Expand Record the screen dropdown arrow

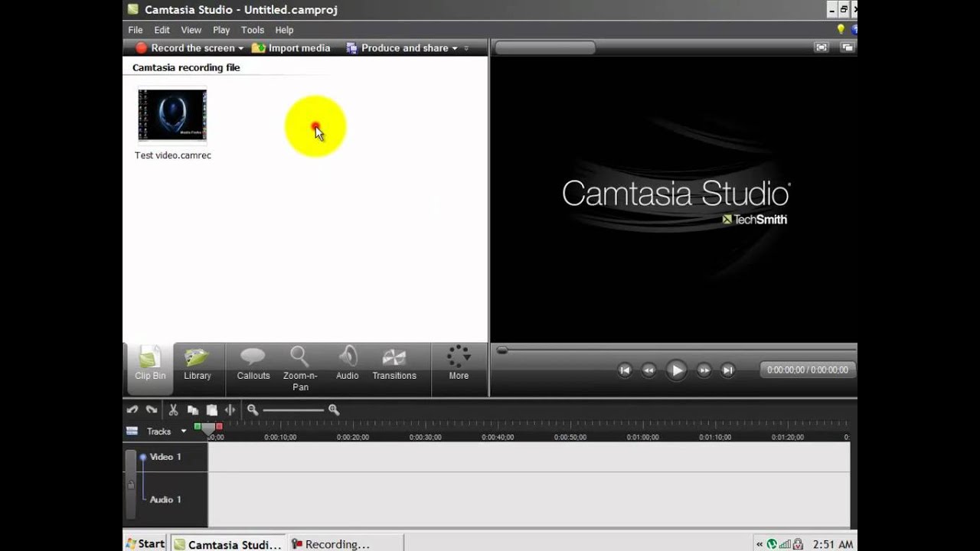click(240, 48)
